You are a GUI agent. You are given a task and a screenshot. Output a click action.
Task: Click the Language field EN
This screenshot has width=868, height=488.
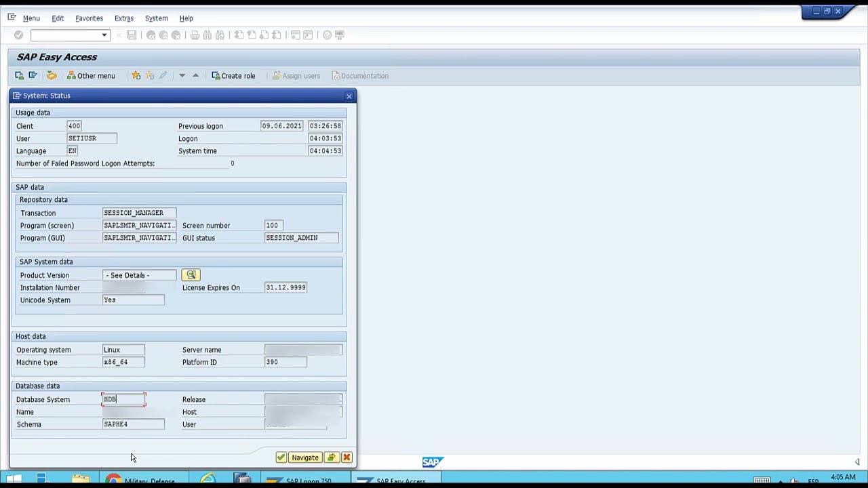[x=72, y=150]
